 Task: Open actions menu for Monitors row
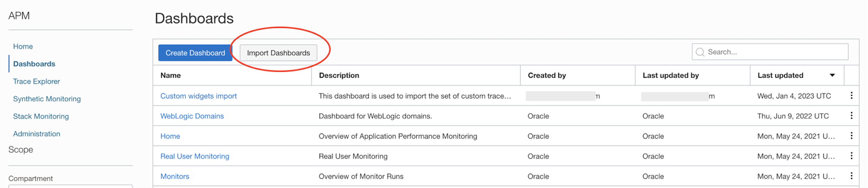click(851, 176)
